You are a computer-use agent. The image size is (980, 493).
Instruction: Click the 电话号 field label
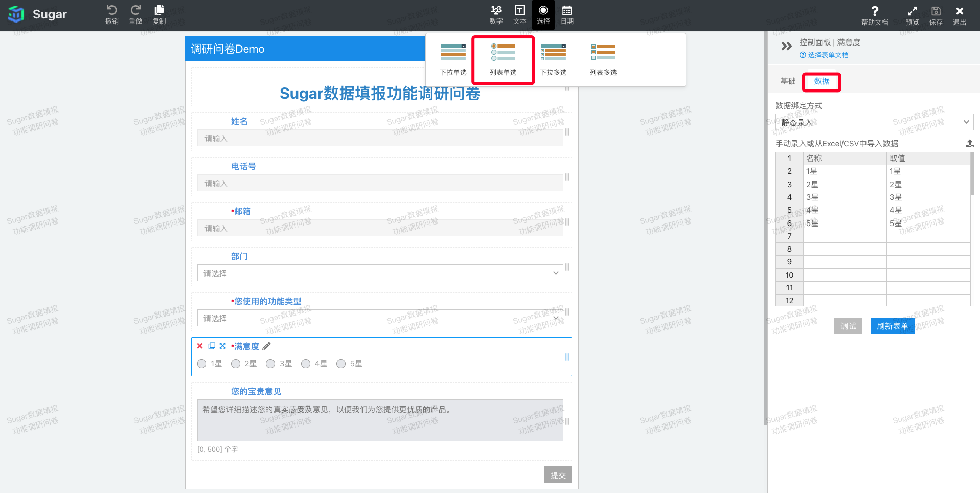243,166
